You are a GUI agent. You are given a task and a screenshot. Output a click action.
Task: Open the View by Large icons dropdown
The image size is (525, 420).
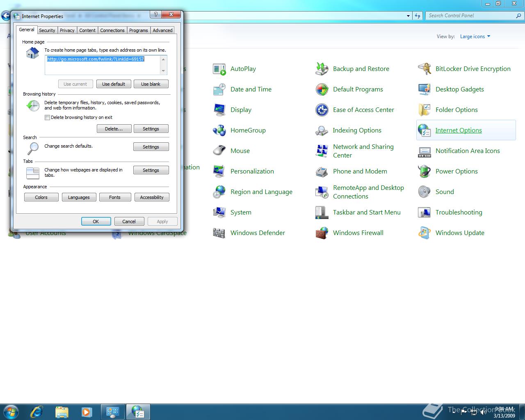[x=475, y=37]
